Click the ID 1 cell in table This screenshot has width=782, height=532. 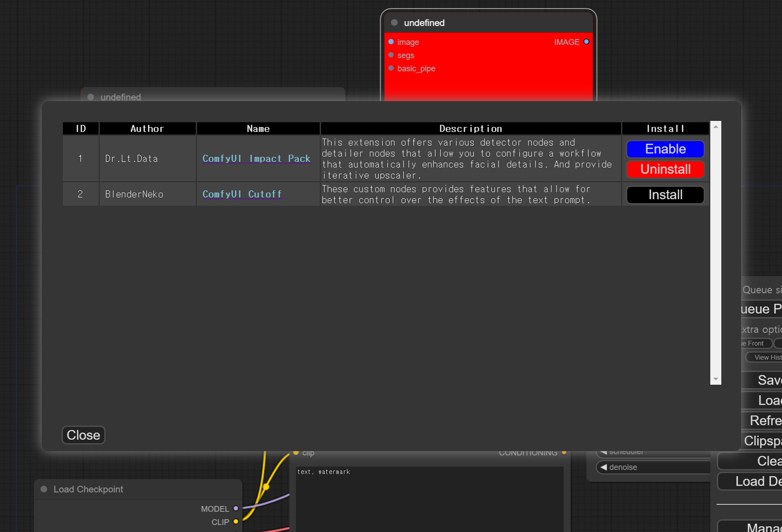click(81, 158)
